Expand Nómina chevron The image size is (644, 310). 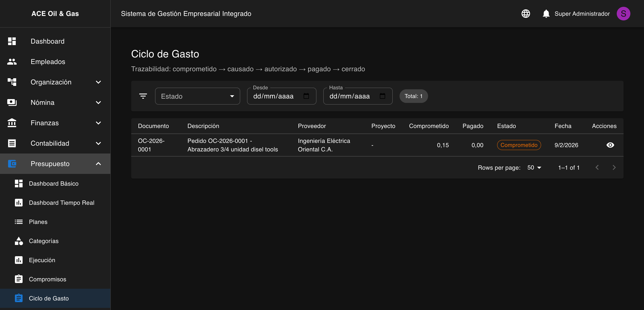tap(99, 102)
